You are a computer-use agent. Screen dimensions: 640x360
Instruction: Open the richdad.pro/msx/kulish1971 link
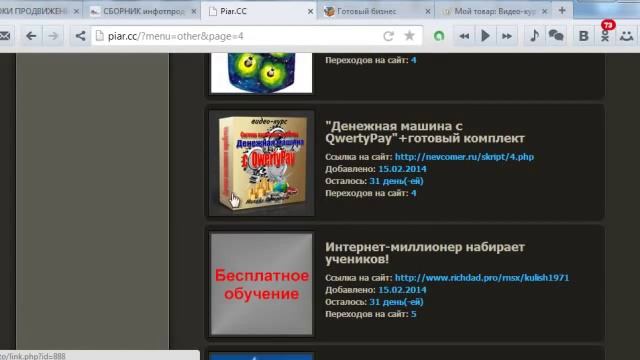(x=482, y=278)
